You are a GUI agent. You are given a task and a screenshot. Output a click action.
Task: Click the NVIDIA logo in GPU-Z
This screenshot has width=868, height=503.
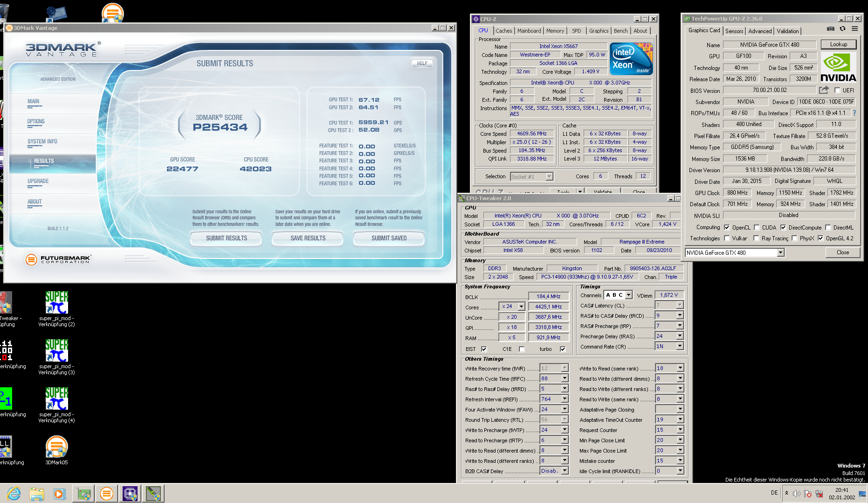[838, 68]
